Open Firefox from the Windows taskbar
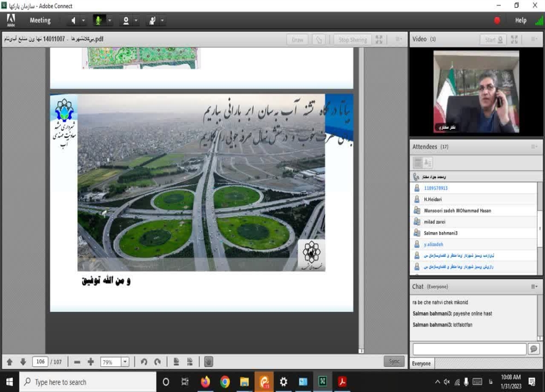This screenshot has width=545, height=392. [205, 382]
